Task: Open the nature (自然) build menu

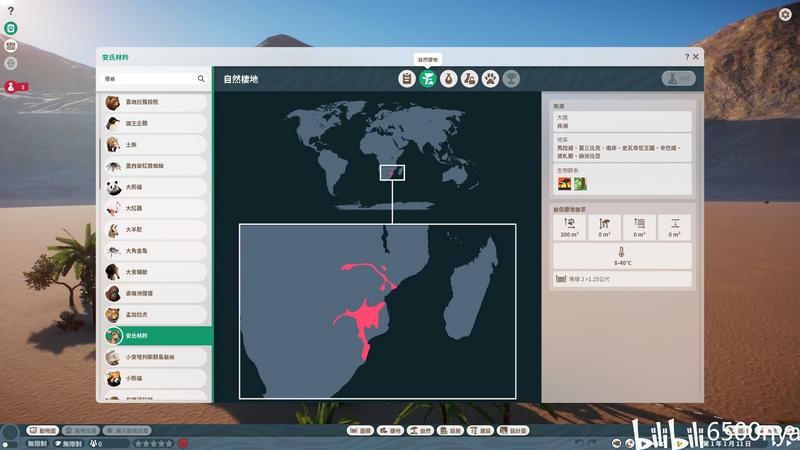Action: (420, 431)
